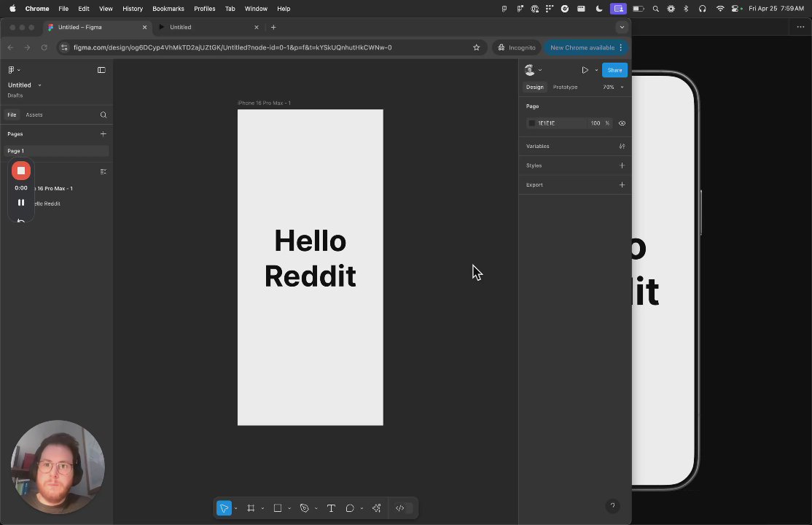Click the 1E1E1E page color swatch
Screen dimensions: 812x525
(x=532, y=123)
